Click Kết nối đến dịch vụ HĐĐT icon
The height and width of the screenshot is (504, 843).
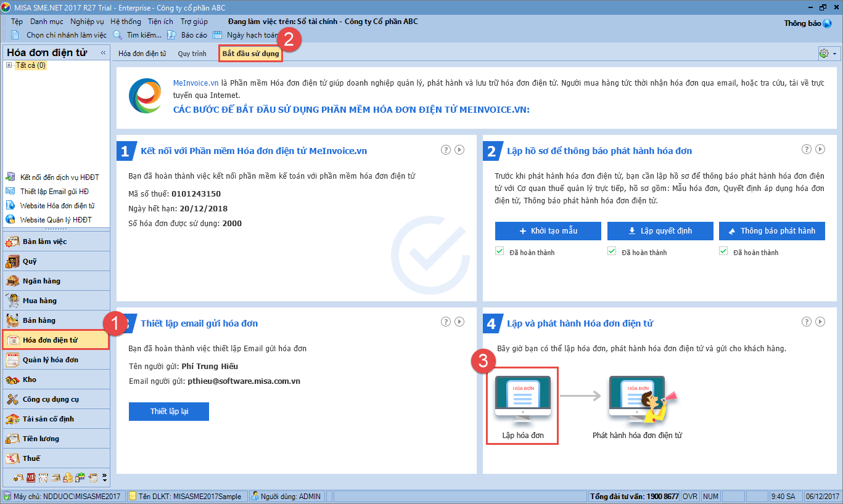coord(10,177)
